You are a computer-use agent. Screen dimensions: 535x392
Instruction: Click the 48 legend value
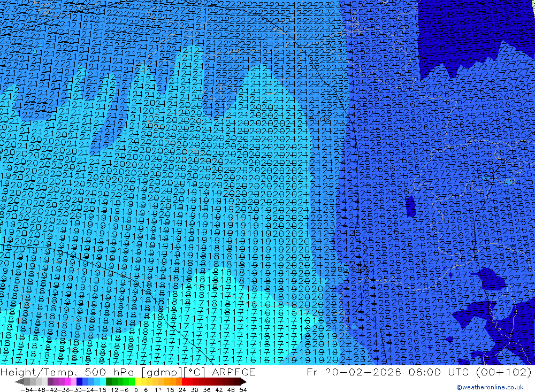(231, 390)
